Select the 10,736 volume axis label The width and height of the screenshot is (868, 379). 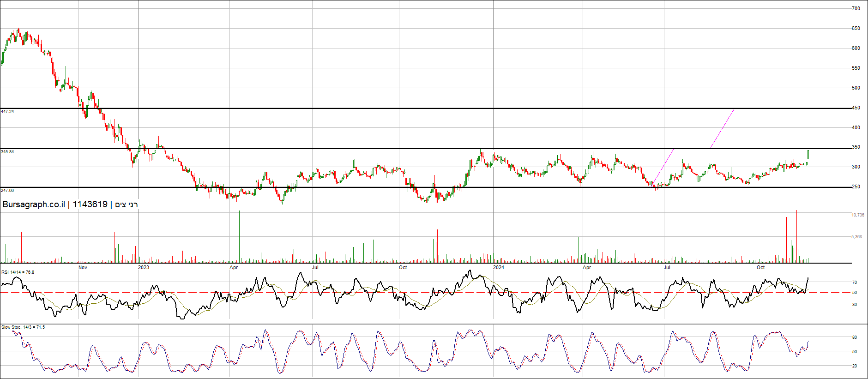[x=857, y=215]
